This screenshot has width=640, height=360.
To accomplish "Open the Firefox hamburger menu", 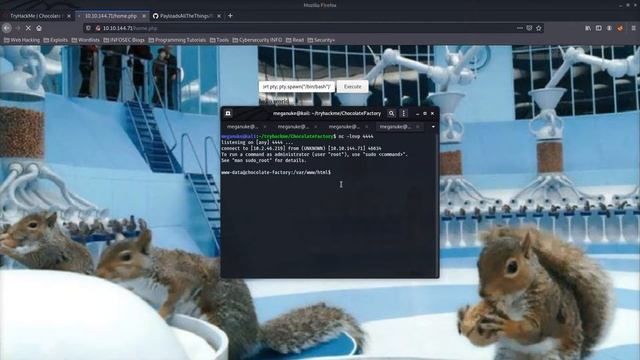I will coord(633,28).
